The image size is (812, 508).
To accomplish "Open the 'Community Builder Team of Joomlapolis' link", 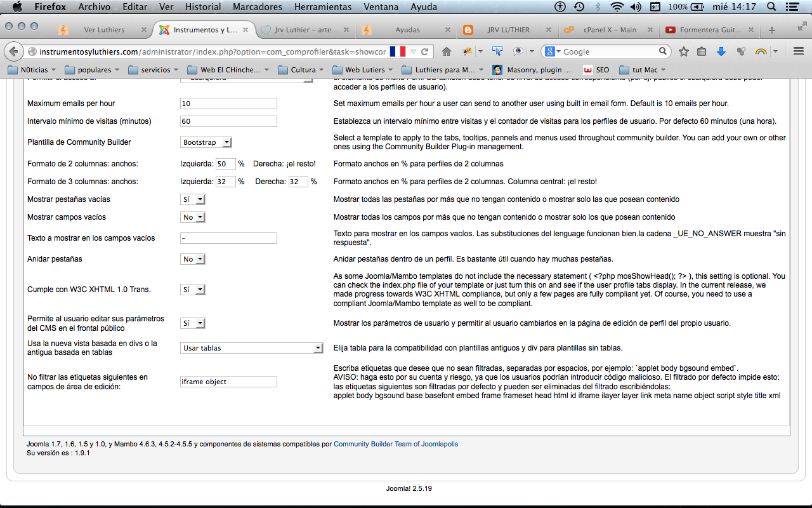I will tap(396, 444).
